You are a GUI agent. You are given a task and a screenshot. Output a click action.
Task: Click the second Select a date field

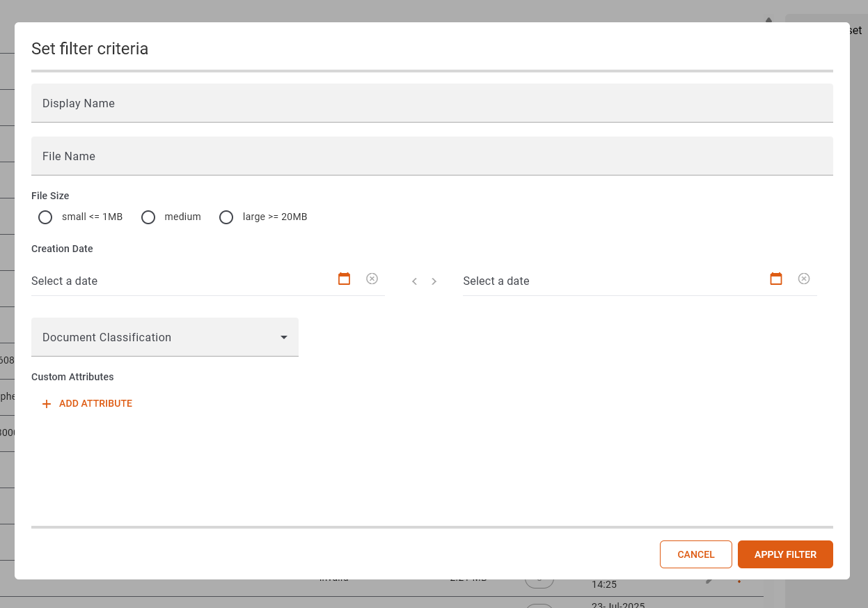pyautogui.click(x=606, y=281)
